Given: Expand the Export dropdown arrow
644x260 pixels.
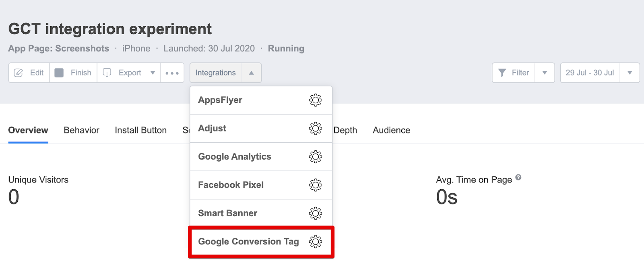Looking at the screenshot, I should (x=153, y=73).
